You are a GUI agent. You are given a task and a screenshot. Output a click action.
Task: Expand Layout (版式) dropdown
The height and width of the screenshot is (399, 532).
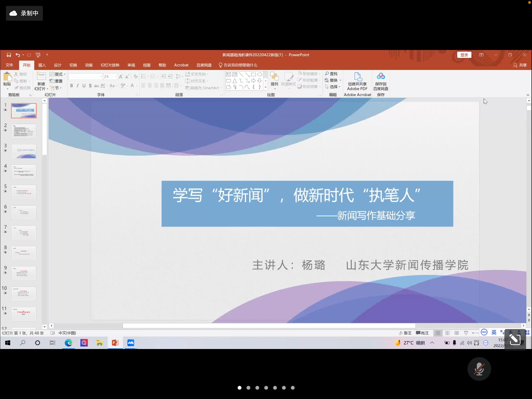coord(58,74)
